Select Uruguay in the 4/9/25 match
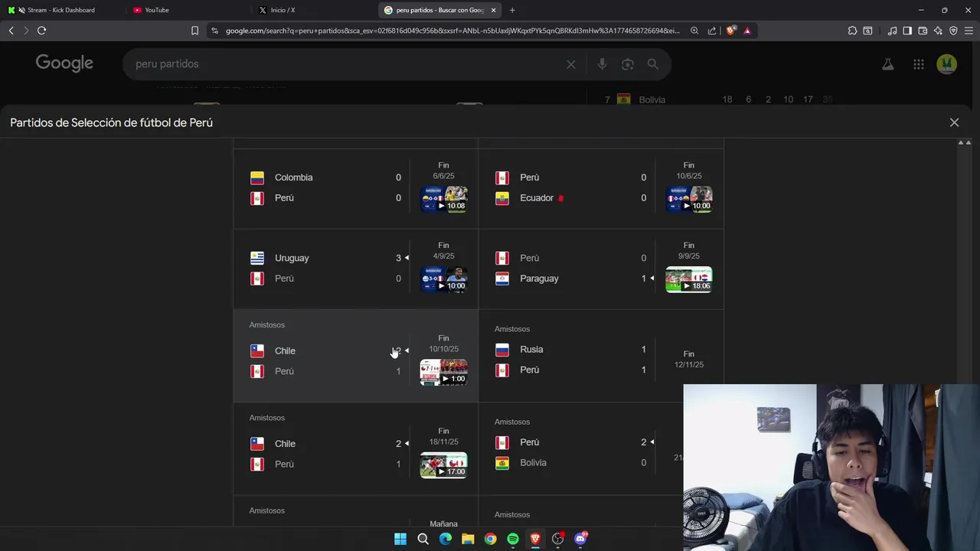980x551 pixels. click(x=292, y=258)
